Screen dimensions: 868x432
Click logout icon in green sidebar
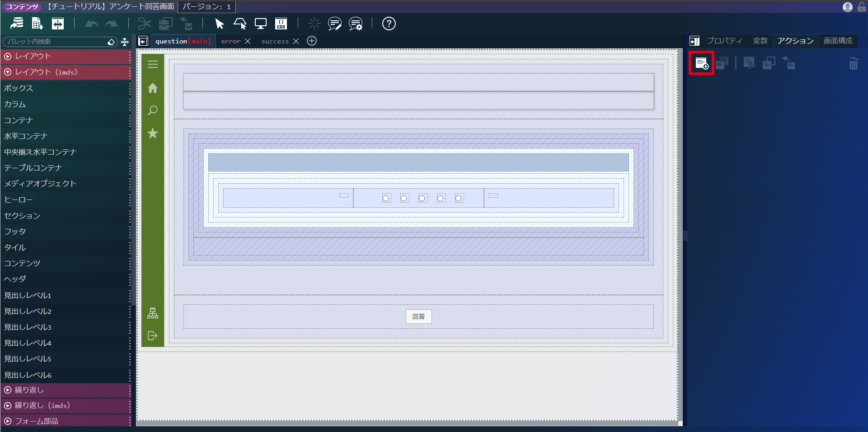(153, 336)
